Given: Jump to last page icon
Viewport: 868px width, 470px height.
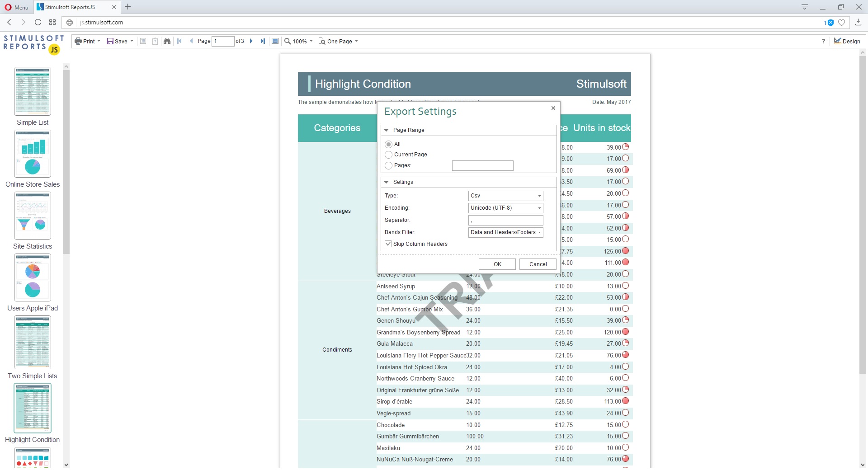Looking at the screenshot, I should [263, 41].
